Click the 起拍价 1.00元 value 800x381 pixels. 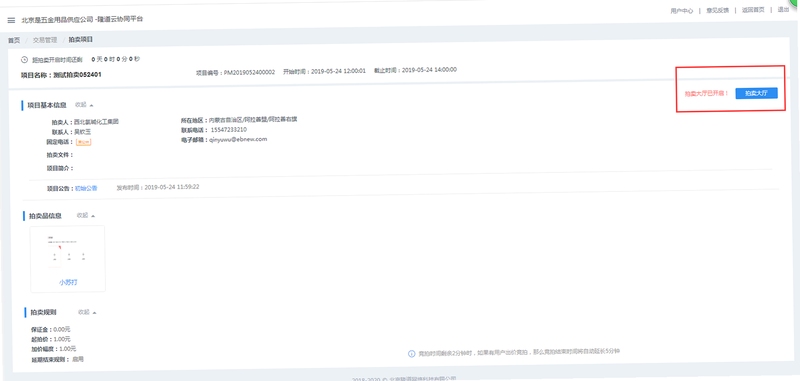62,339
